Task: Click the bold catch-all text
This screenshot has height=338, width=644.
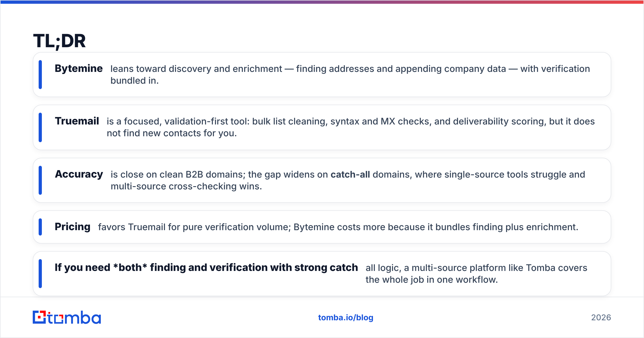Action: click(x=350, y=175)
